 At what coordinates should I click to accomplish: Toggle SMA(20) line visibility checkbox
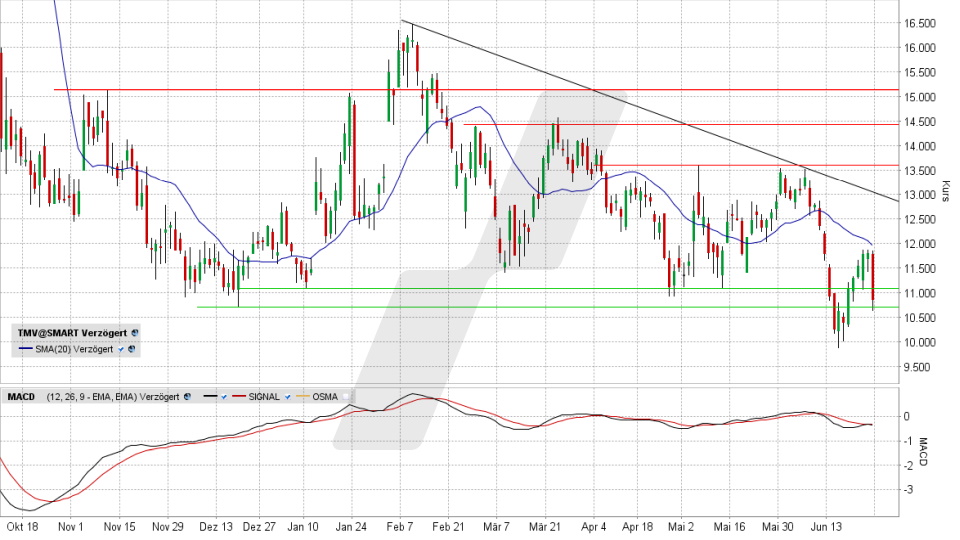121,350
